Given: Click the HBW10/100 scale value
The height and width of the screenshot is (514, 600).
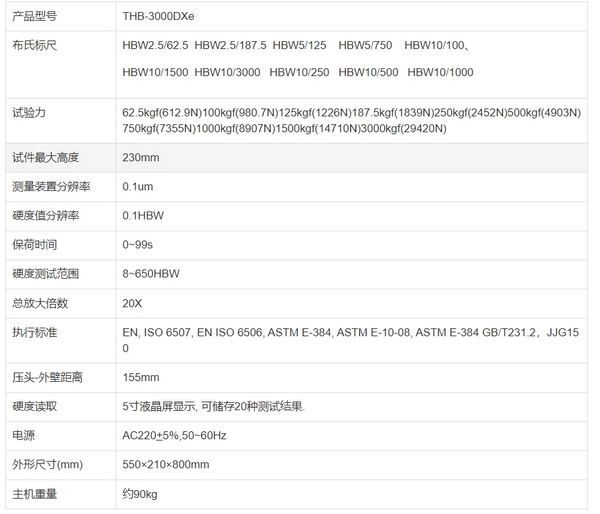Looking at the screenshot, I should tap(434, 46).
